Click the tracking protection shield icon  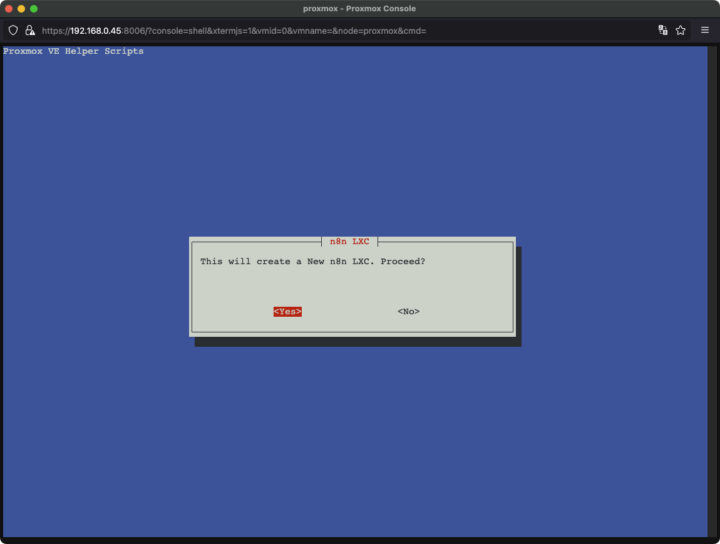(x=13, y=30)
